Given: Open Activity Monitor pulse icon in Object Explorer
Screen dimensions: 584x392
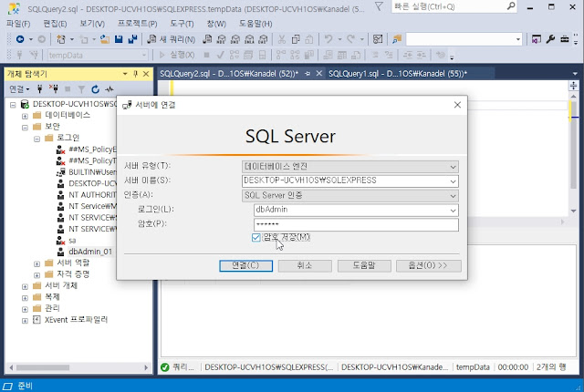Looking at the screenshot, I should (x=109, y=89).
